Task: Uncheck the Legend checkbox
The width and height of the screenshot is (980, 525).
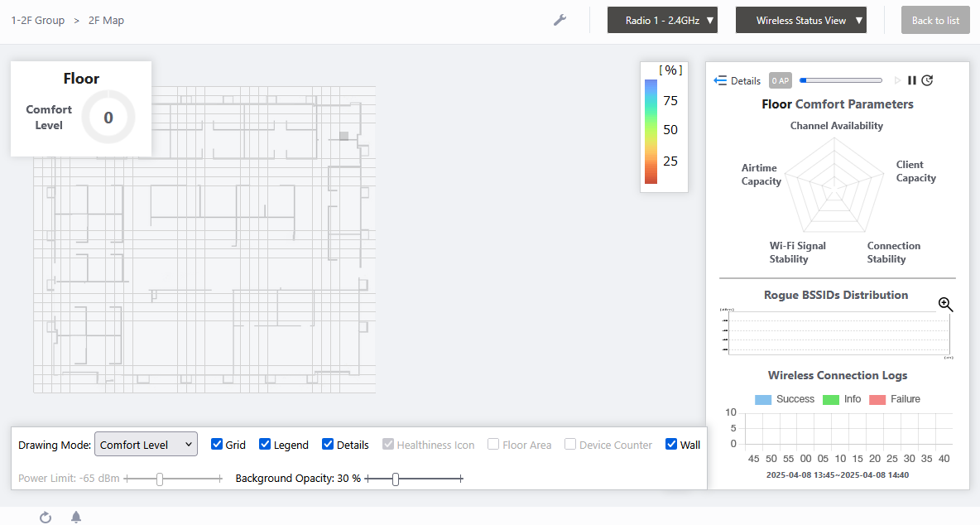Action: (x=265, y=444)
